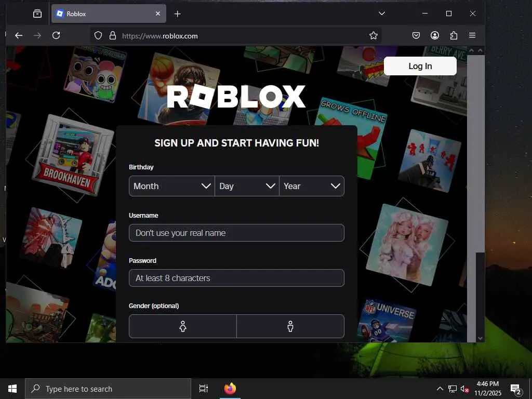The image size is (532, 399).
Task: Reload the Roblox page
Action: coord(56,35)
